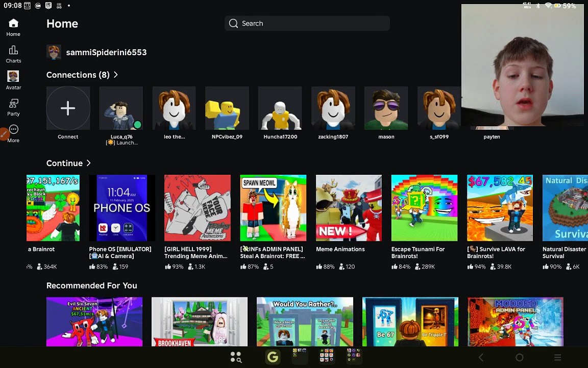The height and width of the screenshot is (368, 588).
Task: Click the Recommended For You heading
Action: point(91,285)
